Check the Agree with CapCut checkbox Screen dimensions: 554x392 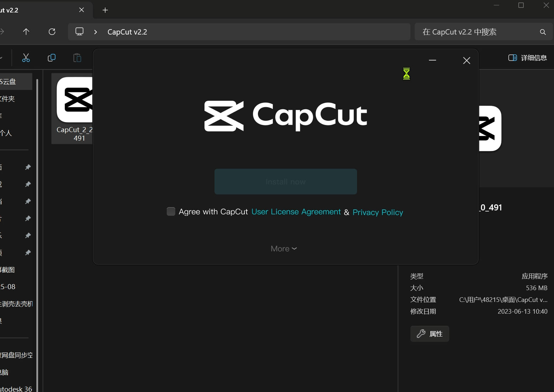pos(171,211)
